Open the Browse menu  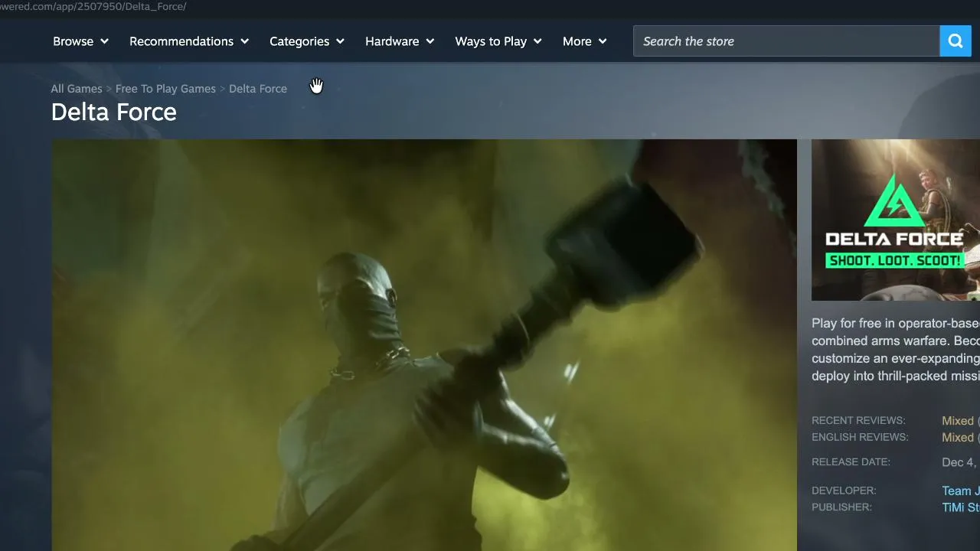(80, 41)
